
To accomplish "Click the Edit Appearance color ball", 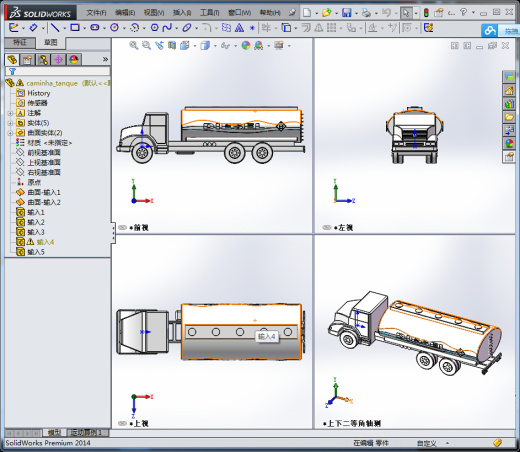I will click(x=246, y=46).
